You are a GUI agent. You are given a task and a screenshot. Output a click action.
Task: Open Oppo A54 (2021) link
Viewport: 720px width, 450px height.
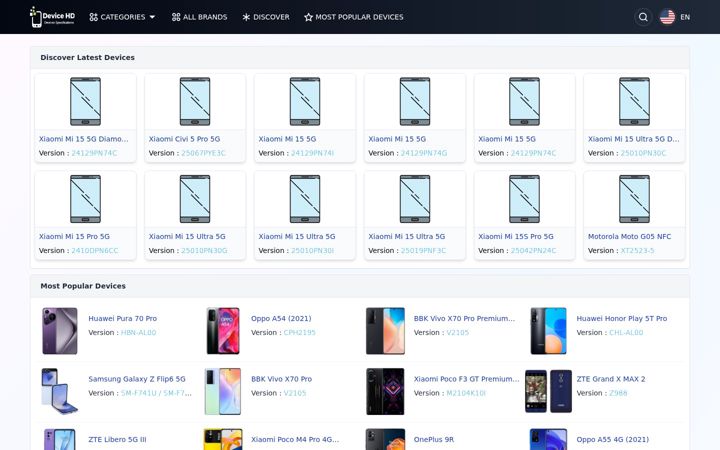tap(281, 318)
